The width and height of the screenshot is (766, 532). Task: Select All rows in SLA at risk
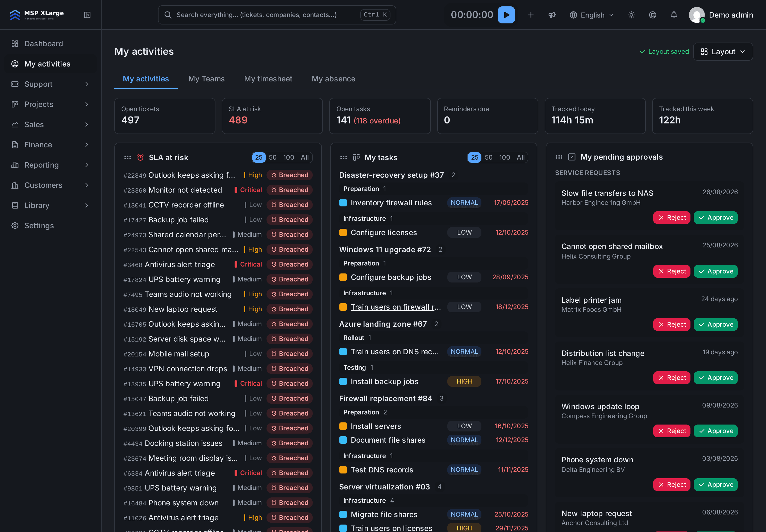coord(305,157)
